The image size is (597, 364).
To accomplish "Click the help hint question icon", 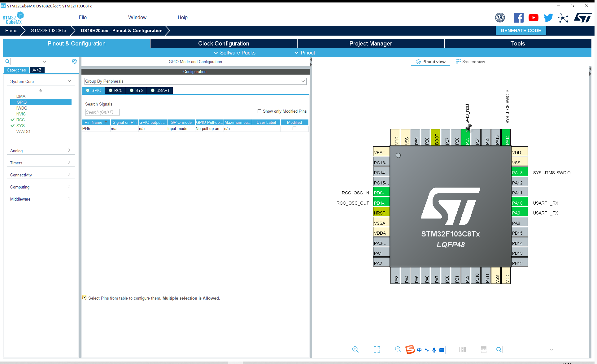I will [84, 297].
